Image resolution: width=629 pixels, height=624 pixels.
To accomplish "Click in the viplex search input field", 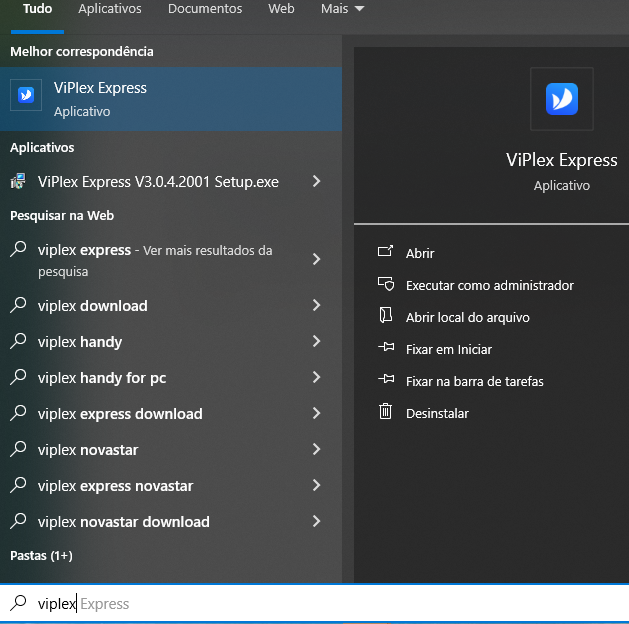I will 314,603.
